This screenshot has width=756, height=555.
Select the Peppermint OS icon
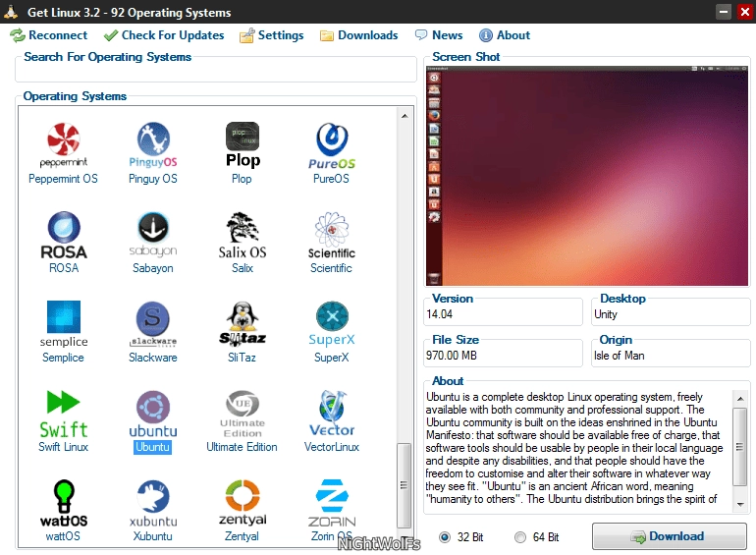(63, 145)
